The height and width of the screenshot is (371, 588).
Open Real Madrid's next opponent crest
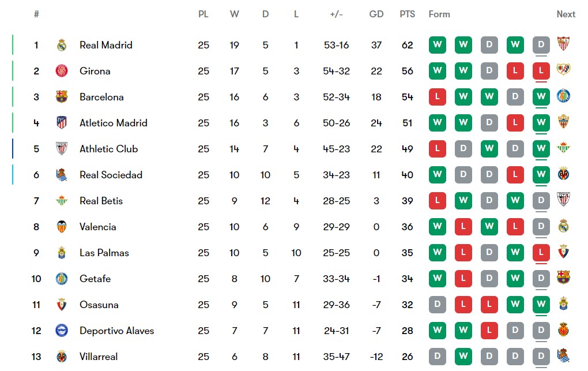[563, 43]
